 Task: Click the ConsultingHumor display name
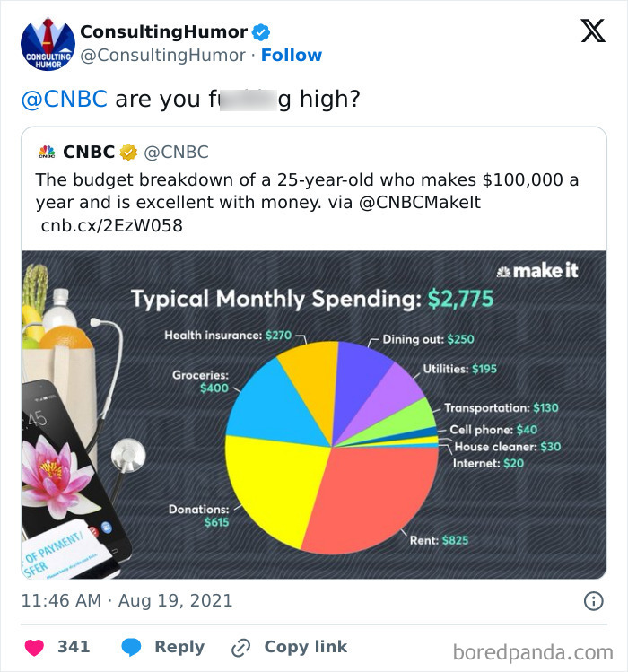pos(163,31)
